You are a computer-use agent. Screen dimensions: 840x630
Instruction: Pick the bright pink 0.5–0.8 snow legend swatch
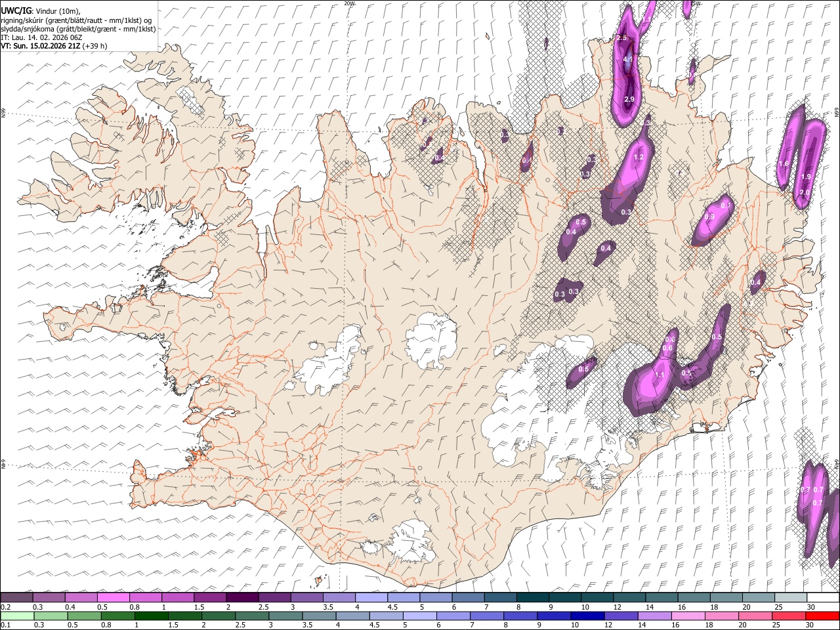coord(114,598)
